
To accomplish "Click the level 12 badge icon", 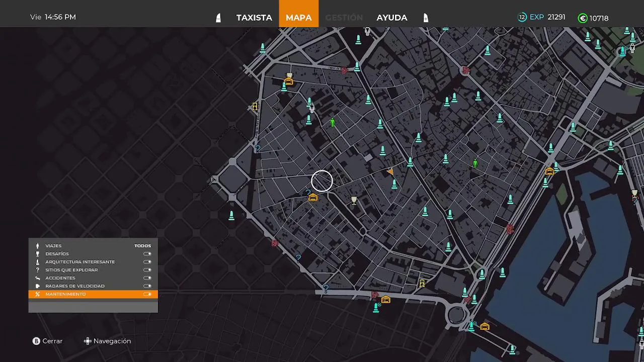I will pyautogui.click(x=522, y=17).
